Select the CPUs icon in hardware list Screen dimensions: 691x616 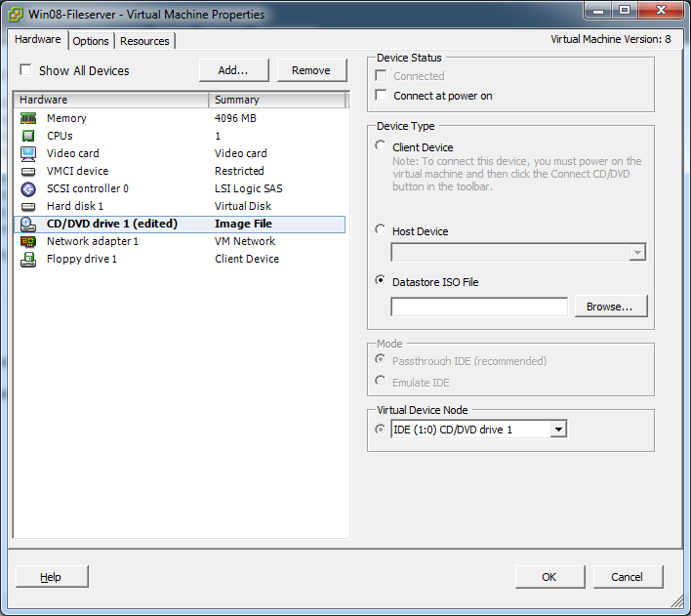click(x=28, y=136)
